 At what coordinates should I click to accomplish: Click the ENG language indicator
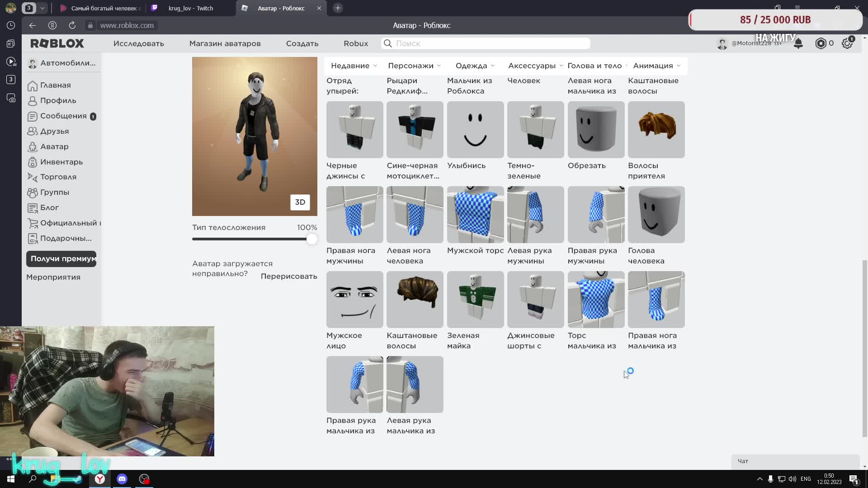[806, 479]
